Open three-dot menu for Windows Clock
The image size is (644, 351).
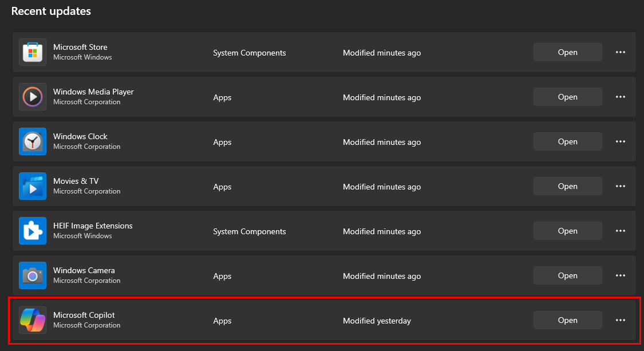click(620, 141)
